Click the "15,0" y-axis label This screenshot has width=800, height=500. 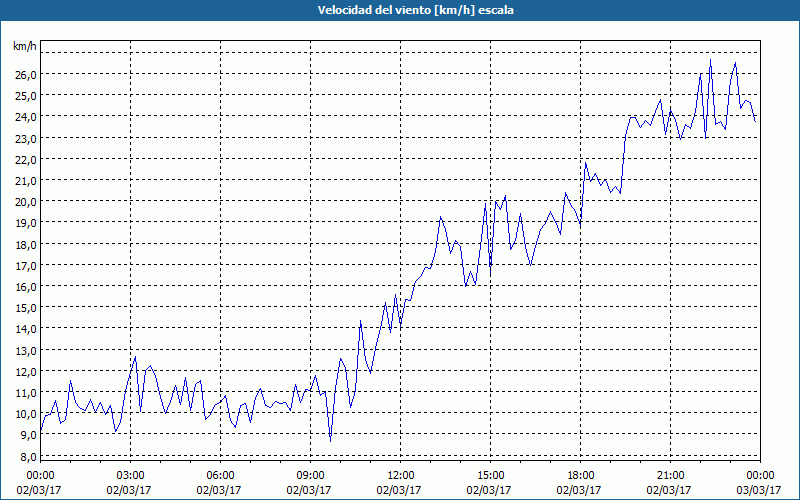[x=26, y=308]
